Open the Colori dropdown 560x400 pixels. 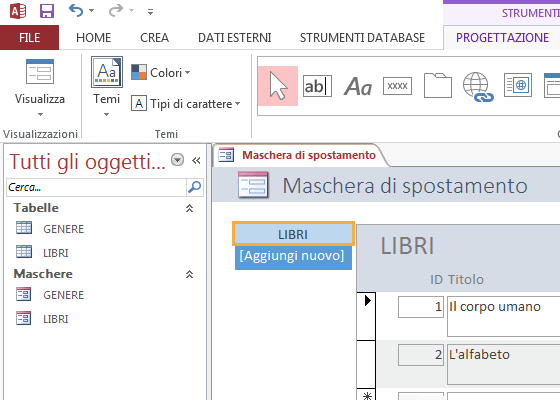tap(160, 72)
